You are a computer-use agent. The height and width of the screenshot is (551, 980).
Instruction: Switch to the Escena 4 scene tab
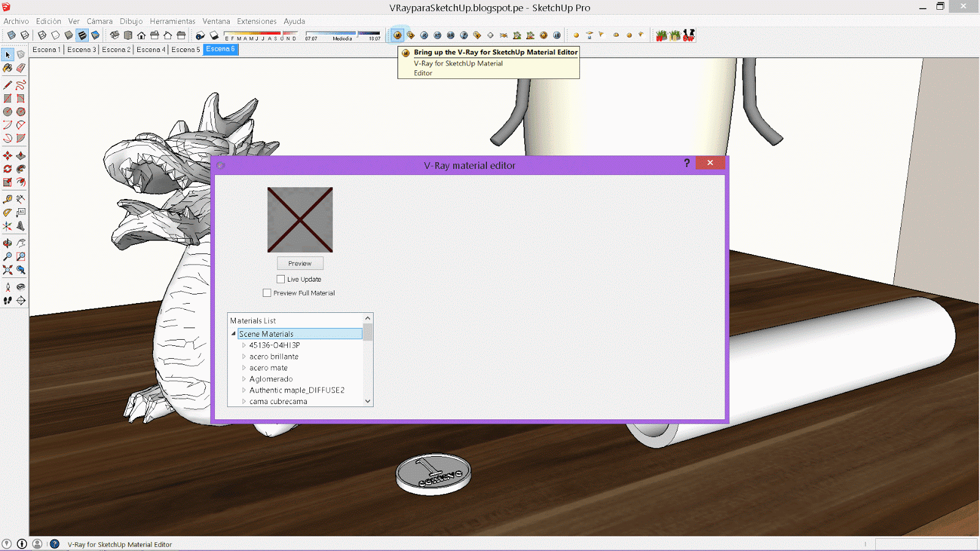(151, 50)
